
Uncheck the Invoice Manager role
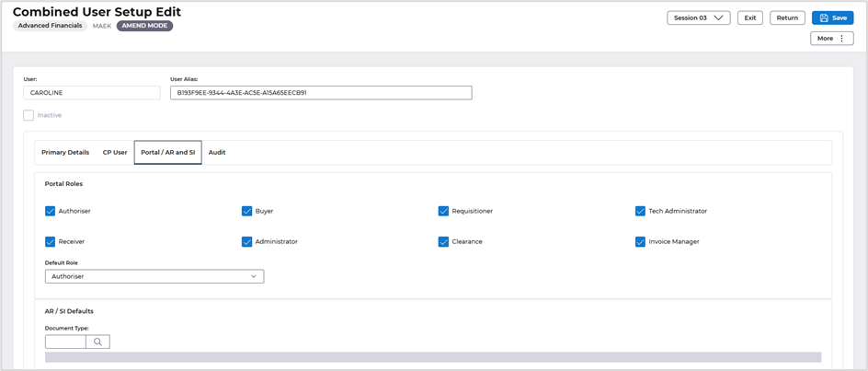tap(641, 242)
